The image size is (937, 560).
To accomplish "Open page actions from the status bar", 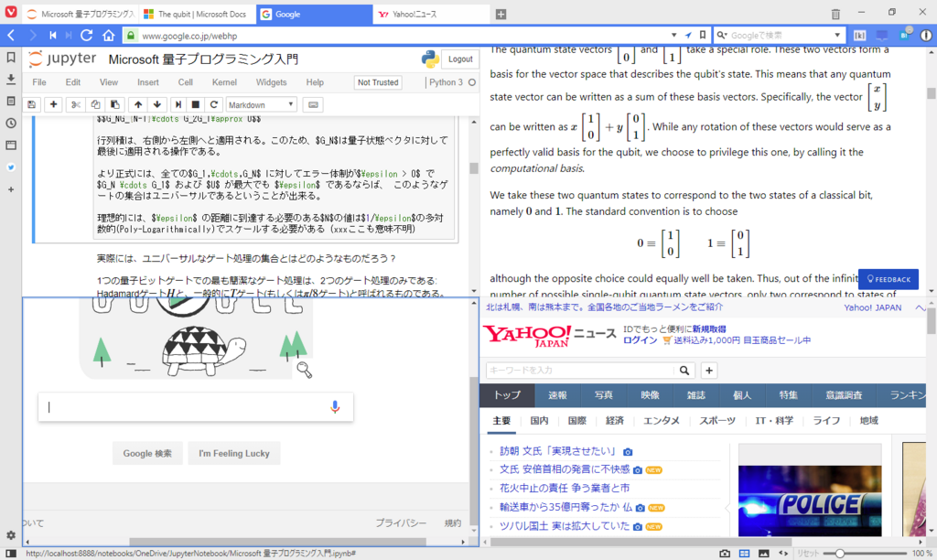I will click(783, 554).
